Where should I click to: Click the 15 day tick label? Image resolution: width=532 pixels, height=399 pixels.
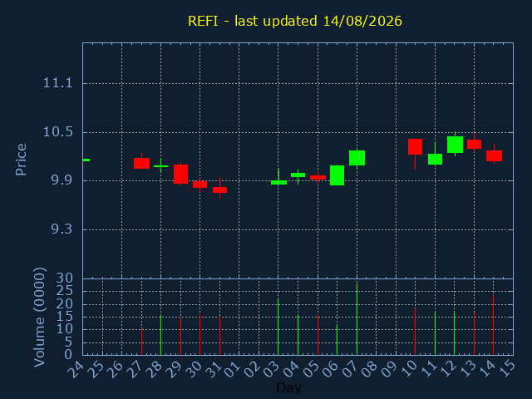pyautogui.click(x=506, y=368)
